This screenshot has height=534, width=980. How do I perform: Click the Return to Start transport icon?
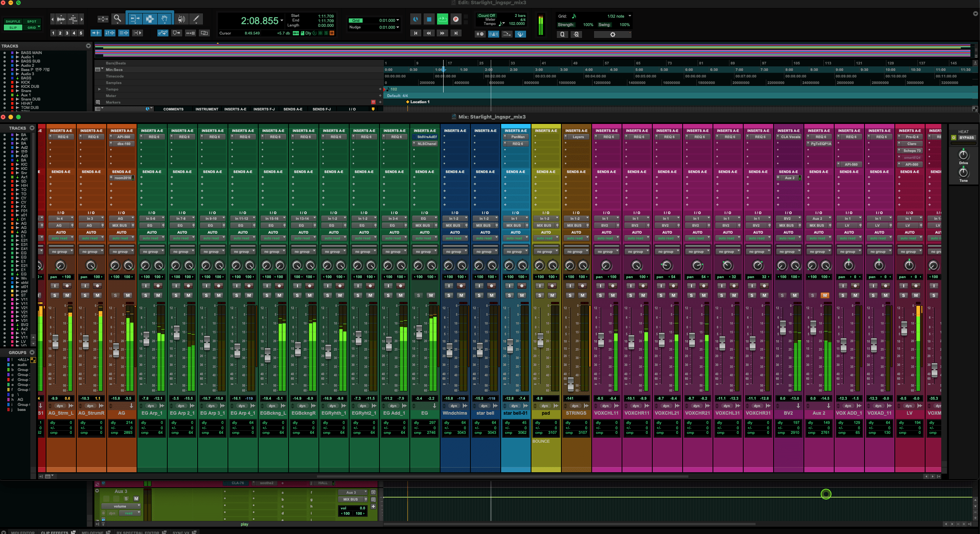tap(416, 33)
